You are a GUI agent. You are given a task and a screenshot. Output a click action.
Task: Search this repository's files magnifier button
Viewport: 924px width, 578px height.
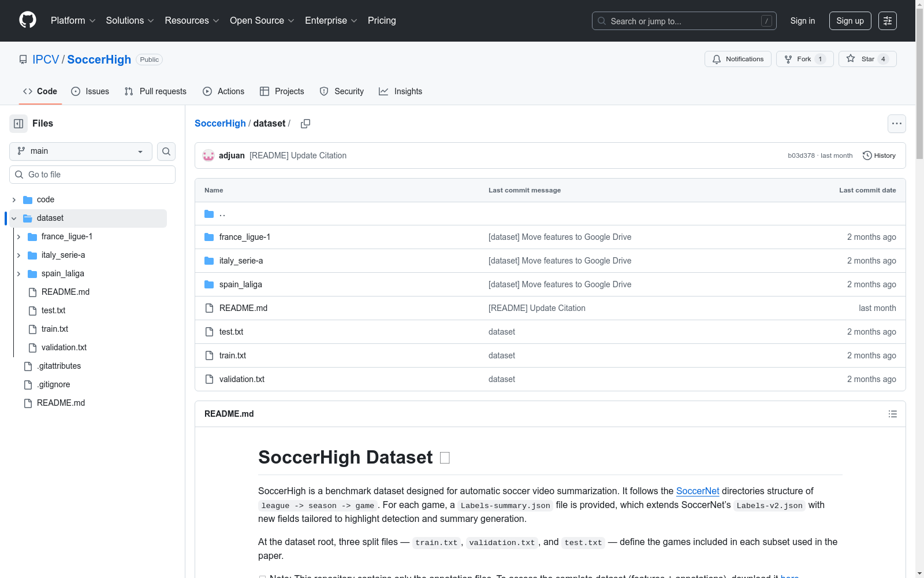(166, 151)
